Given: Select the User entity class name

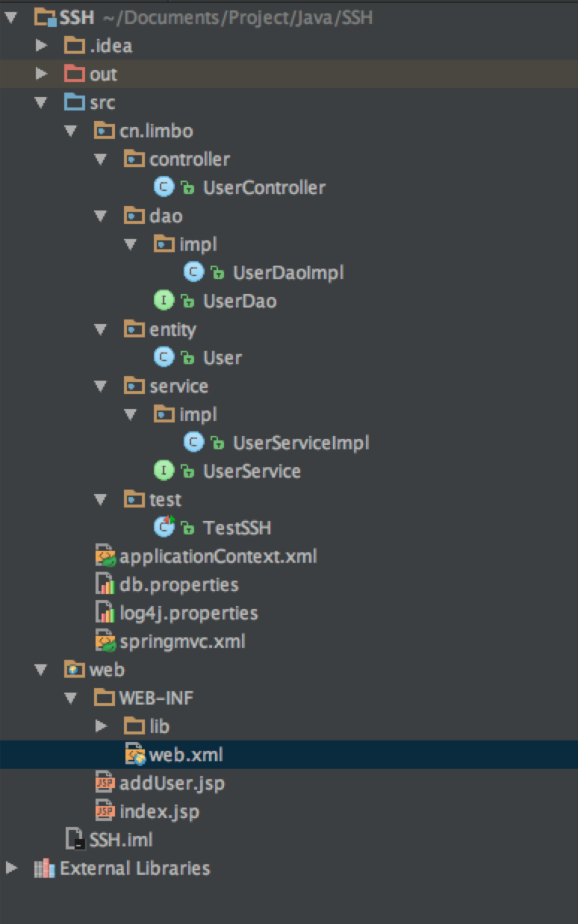Looking at the screenshot, I should coord(223,358).
